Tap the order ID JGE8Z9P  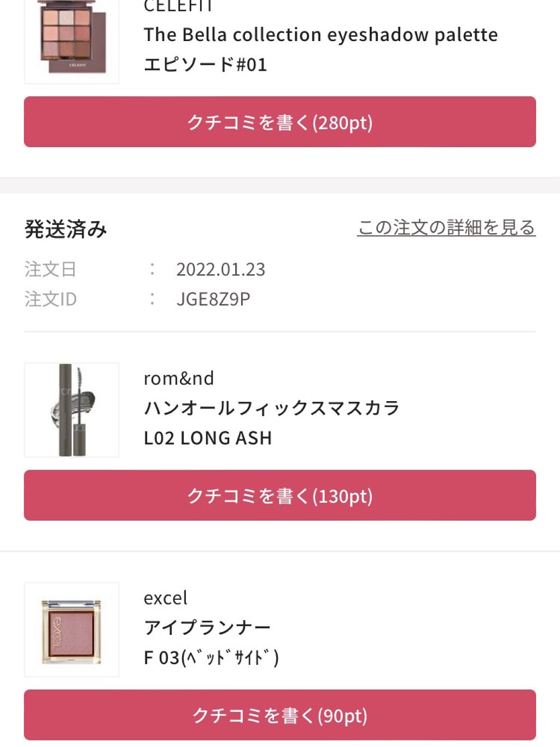213,299
